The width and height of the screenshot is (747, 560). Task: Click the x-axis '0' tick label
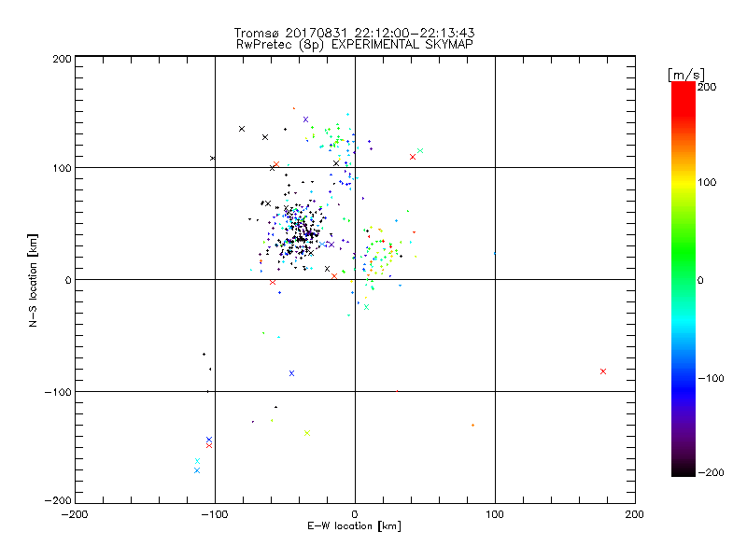tap(355, 514)
